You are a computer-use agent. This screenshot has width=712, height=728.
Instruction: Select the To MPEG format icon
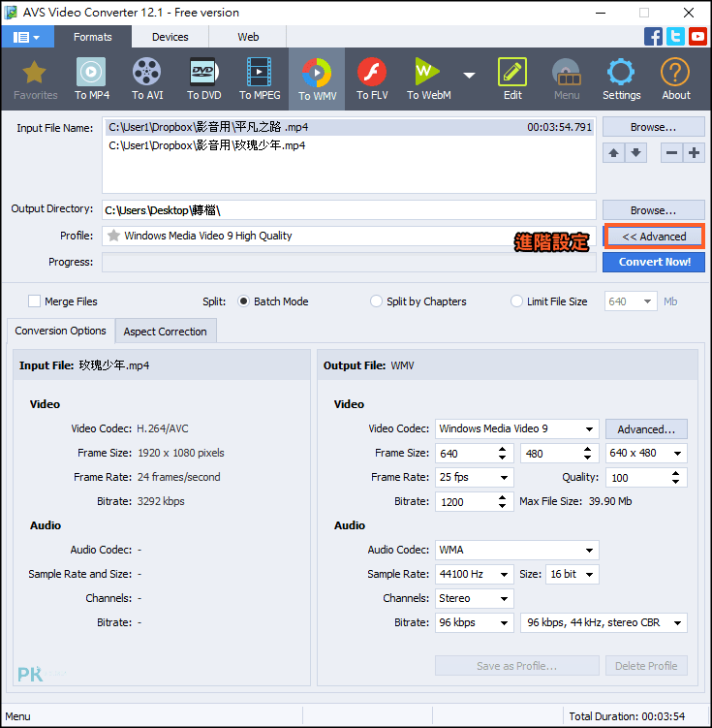coord(260,79)
